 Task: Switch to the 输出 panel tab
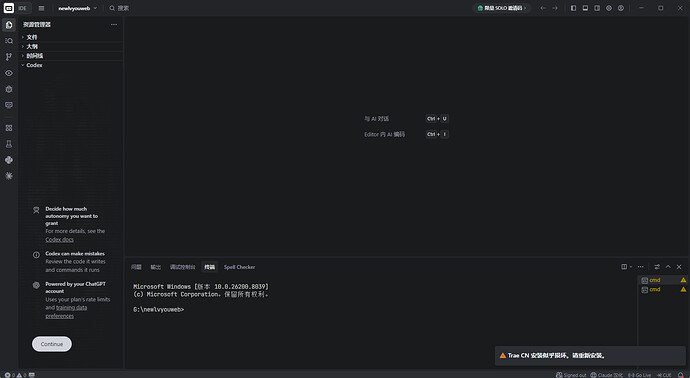pyautogui.click(x=156, y=267)
